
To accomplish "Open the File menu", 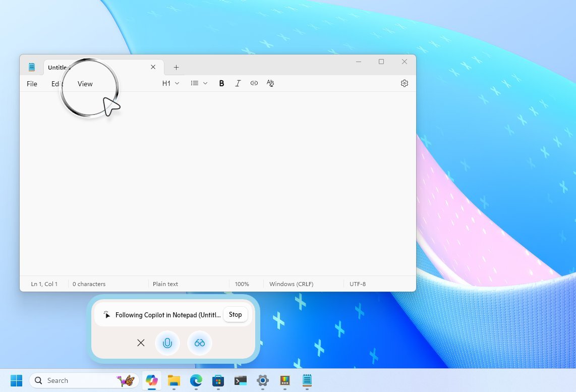I will click(x=32, y=84).
